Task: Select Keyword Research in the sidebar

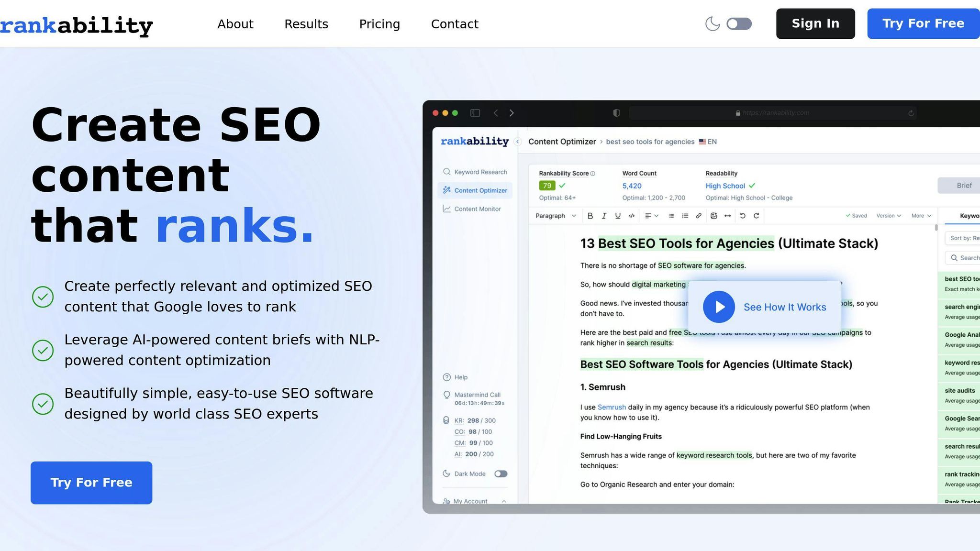Action: pos(475,172)
